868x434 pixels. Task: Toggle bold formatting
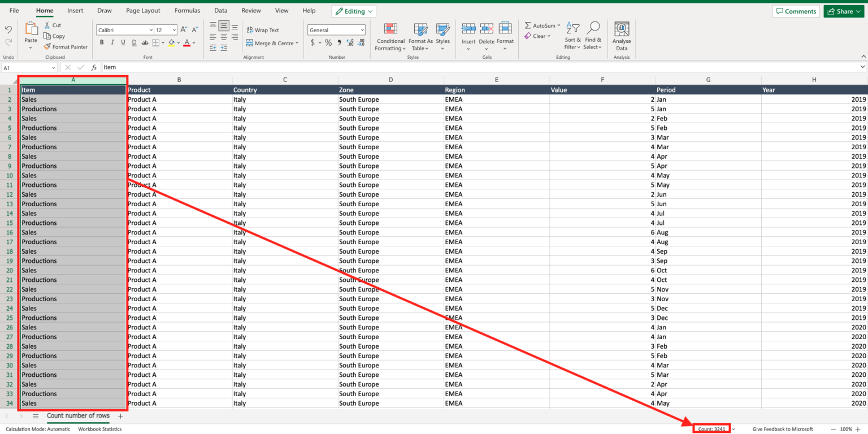(x=102, y=42)
